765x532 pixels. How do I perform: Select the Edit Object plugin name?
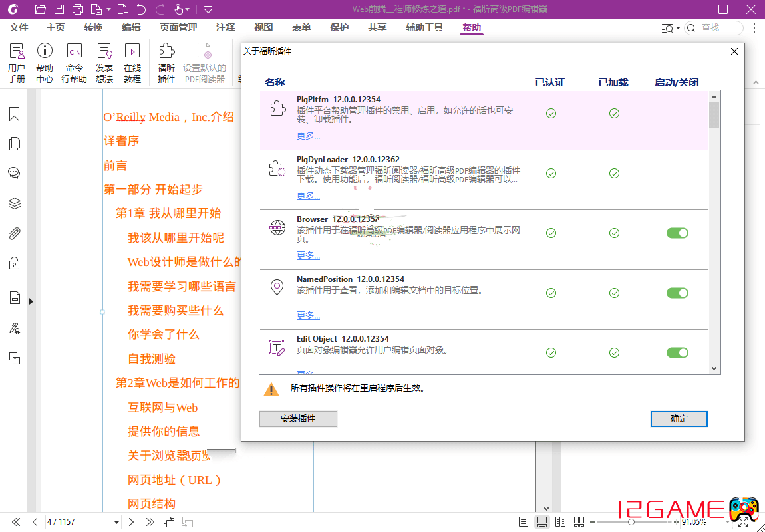coord(317,339)
